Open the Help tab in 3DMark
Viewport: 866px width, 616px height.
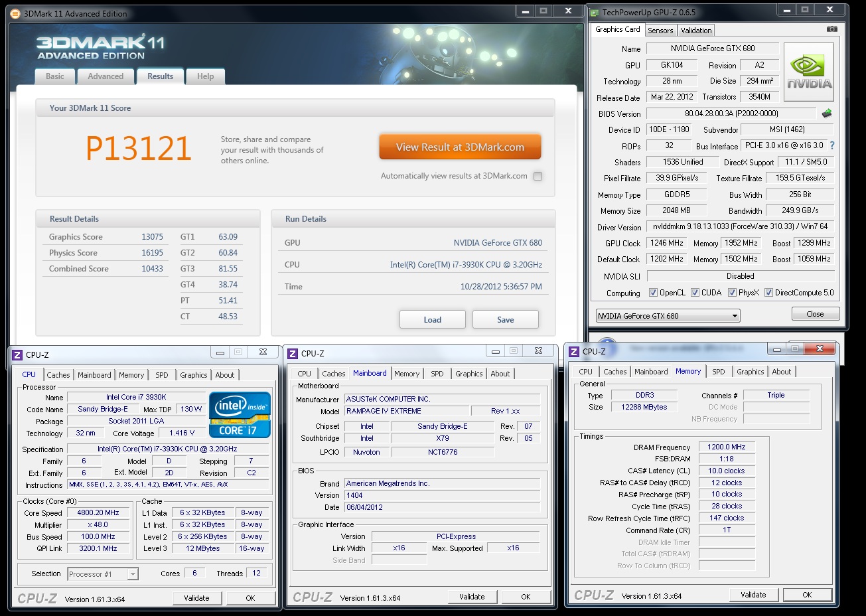[x=205, y=76]
